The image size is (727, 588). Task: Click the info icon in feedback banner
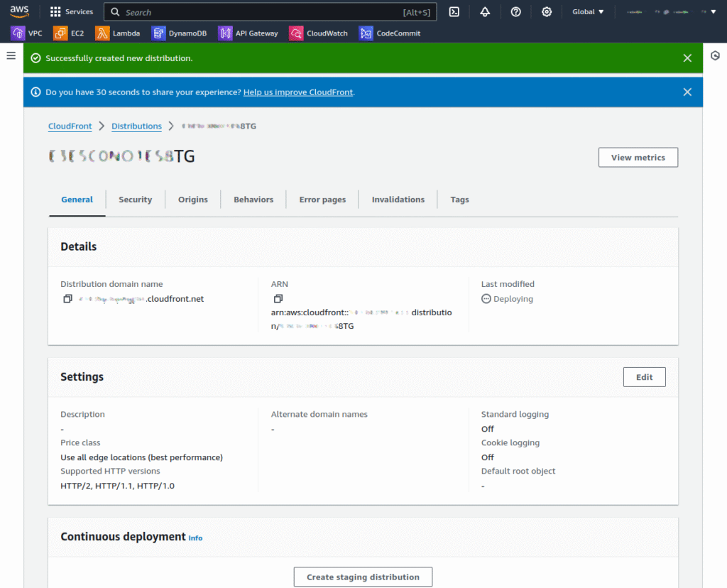(x=35, y=92)
